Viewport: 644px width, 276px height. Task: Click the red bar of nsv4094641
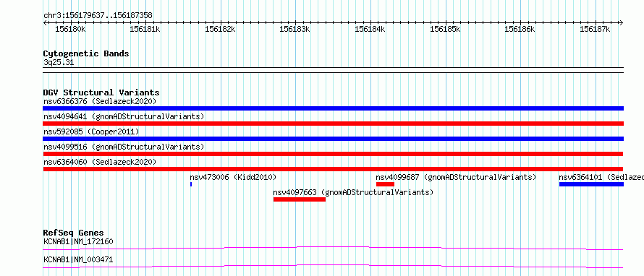coord(333,124)
